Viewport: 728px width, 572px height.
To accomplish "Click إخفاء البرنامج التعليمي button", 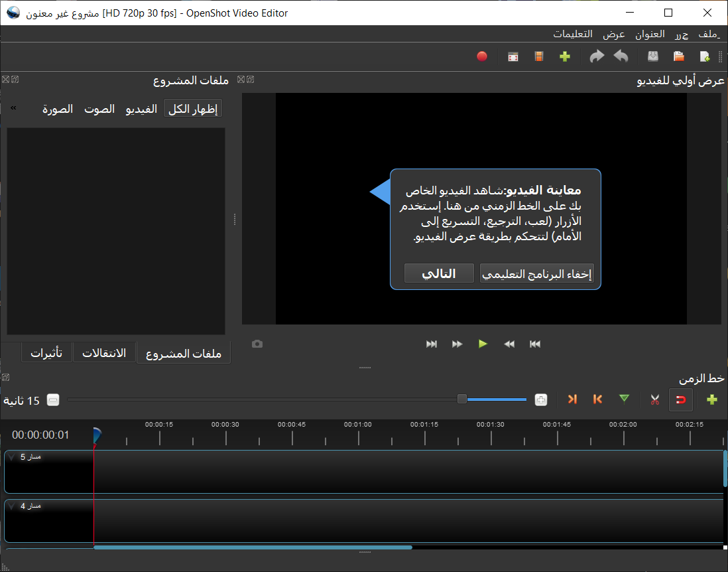I will click(x=536, y=273).
